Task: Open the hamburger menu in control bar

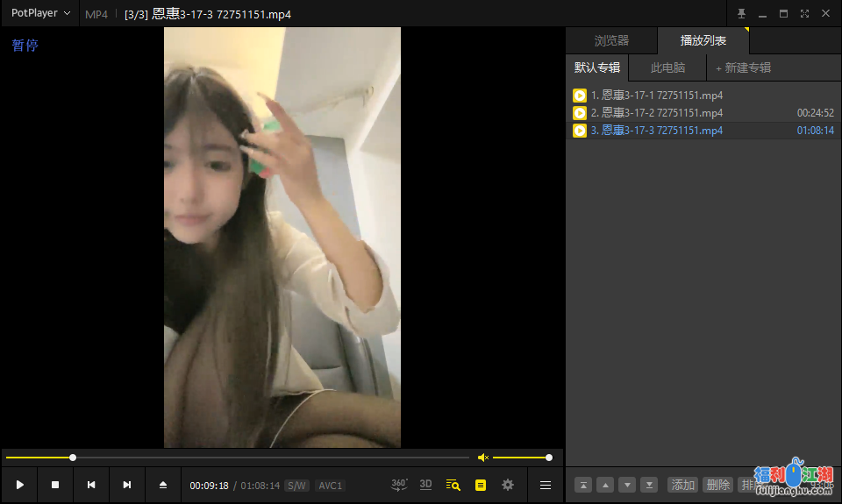Action: (x=546, y=485)
